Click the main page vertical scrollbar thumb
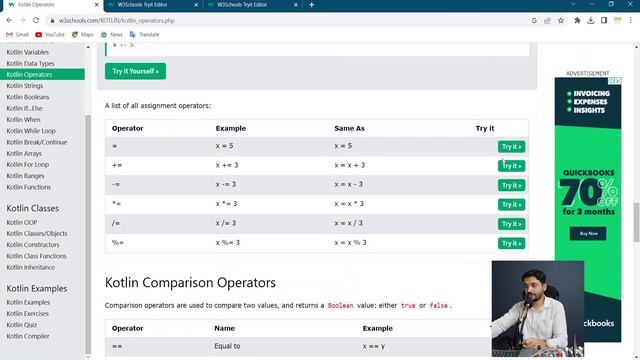Viewport: 640px width, 360px height. pos(636,222)
